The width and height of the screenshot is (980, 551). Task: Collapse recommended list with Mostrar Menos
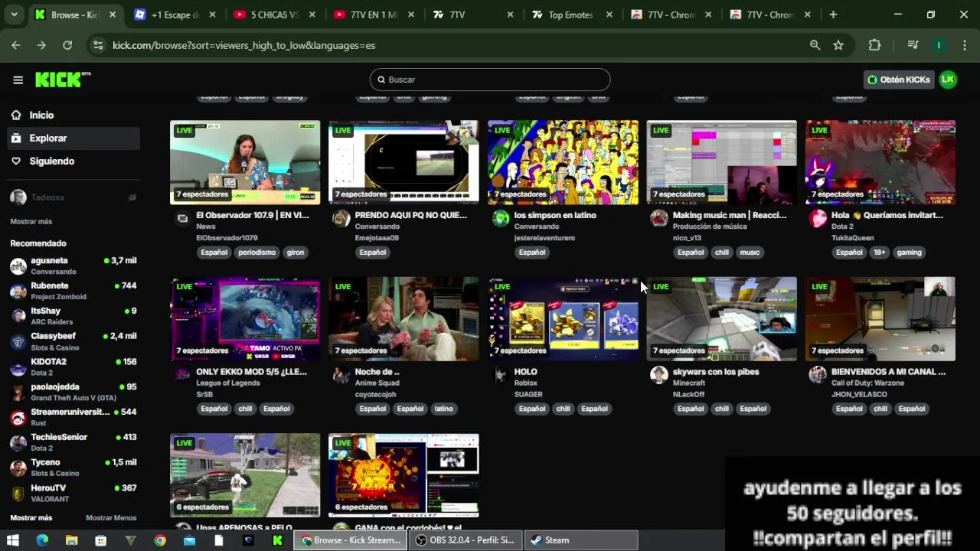(111, 518)
